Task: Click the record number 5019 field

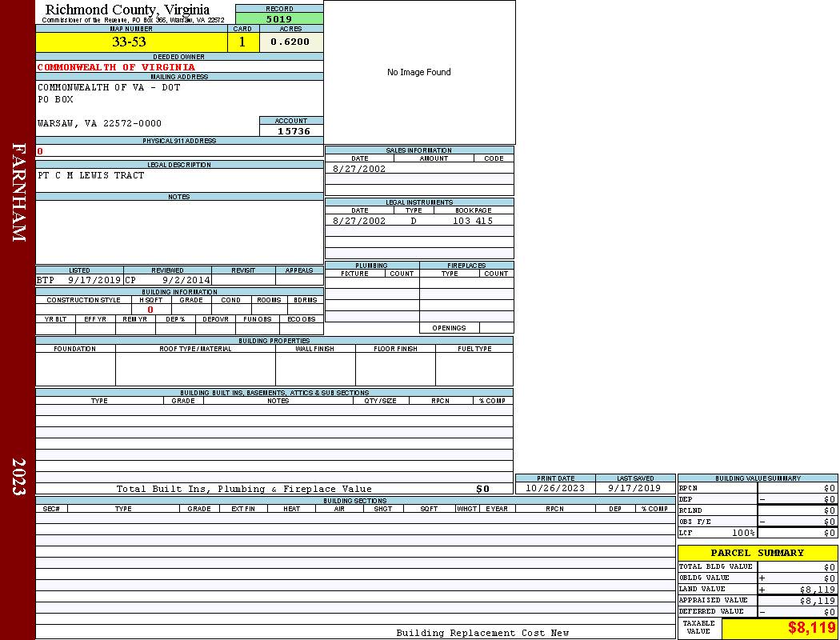Action: pos(279,19)
